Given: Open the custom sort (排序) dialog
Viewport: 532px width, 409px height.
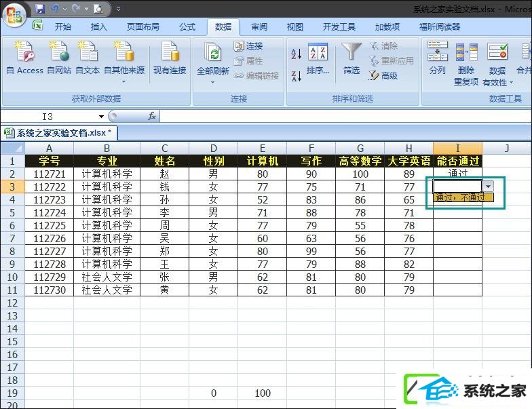Looking at the screenshot, I should coord(318,58).
